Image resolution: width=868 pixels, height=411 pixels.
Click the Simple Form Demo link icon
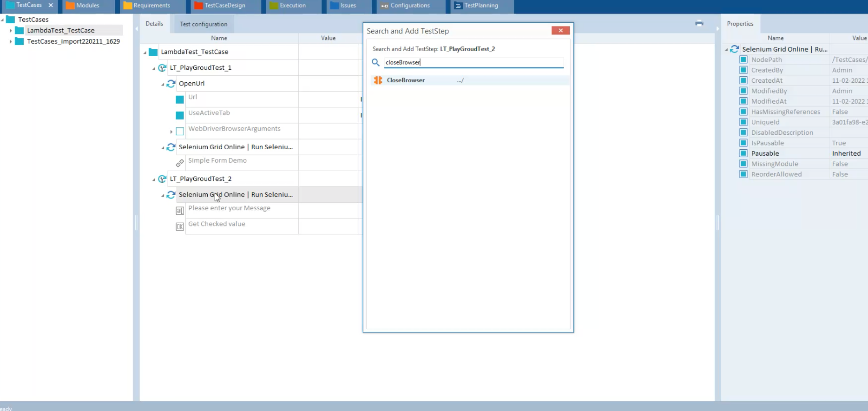(180, 163)
